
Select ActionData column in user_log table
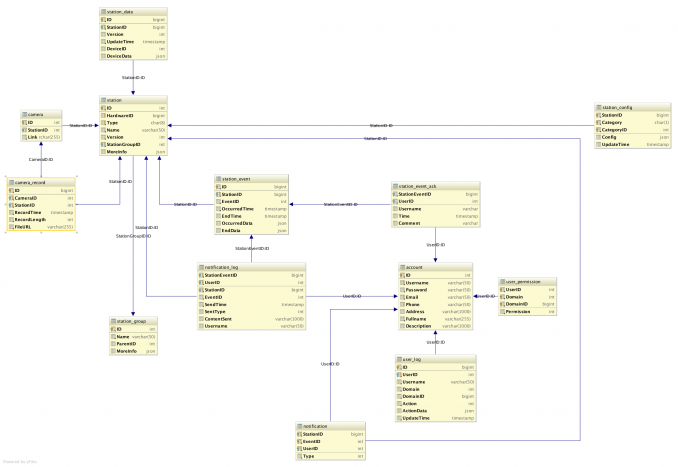tap(417, 410)
